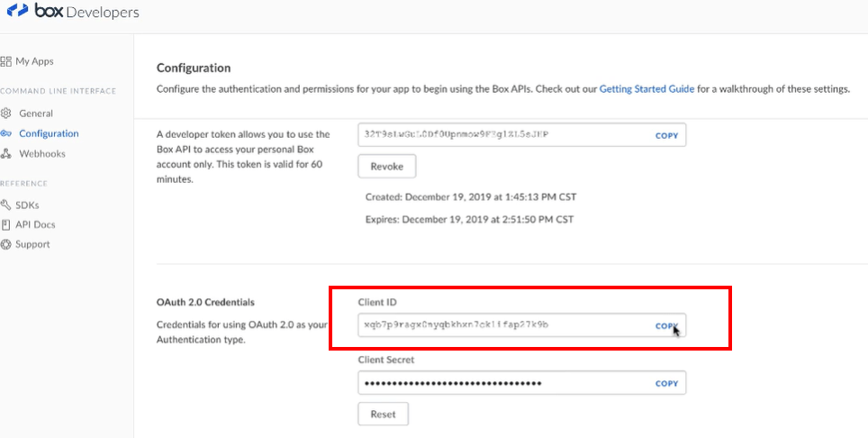Select General settings section
This screenshot has height=438, width=868.
(36, 114)
